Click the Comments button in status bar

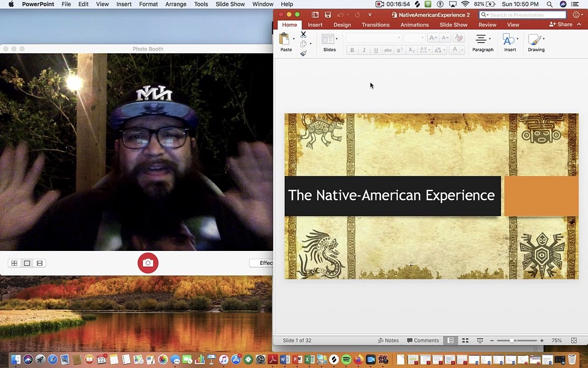coord(423,340)
